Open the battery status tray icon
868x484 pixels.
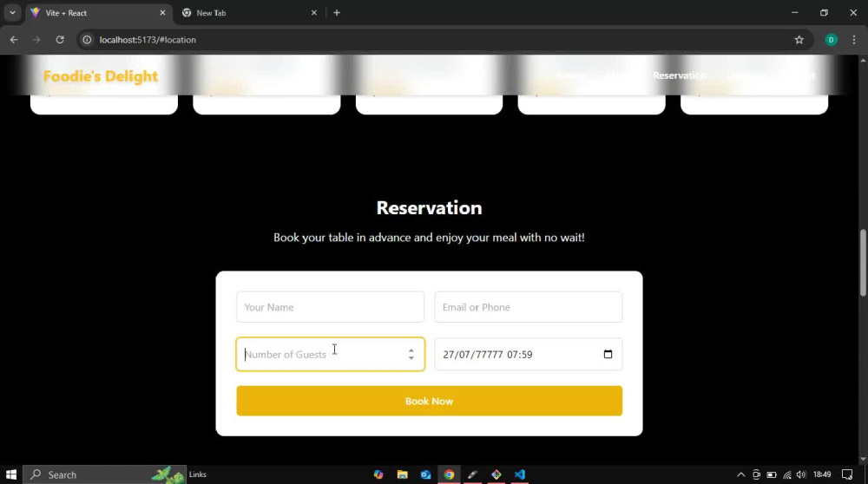772,474
